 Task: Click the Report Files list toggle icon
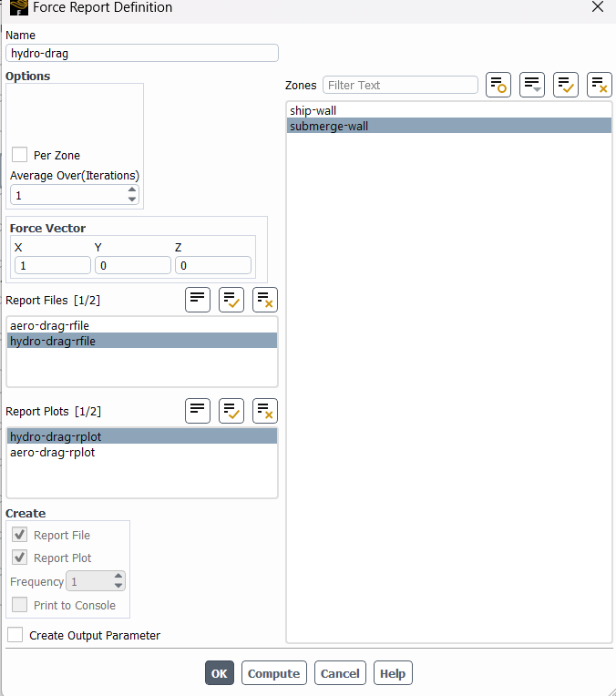(198, 300)
